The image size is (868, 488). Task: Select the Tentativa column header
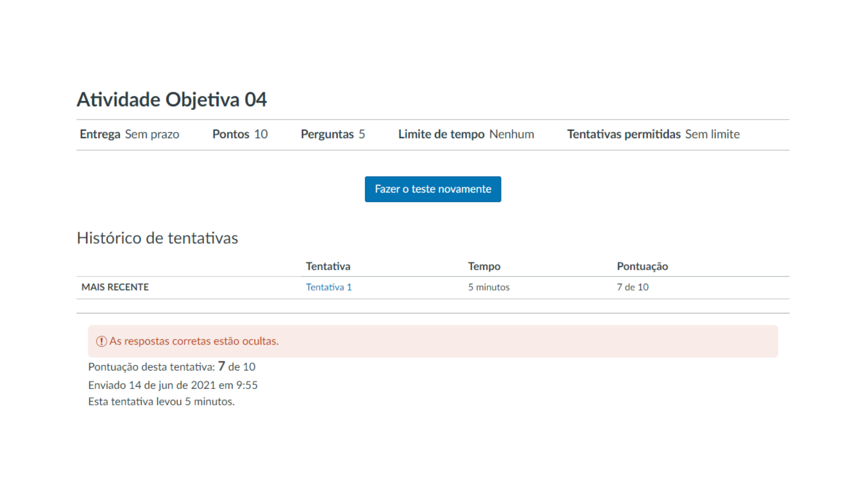click(328, 266)
